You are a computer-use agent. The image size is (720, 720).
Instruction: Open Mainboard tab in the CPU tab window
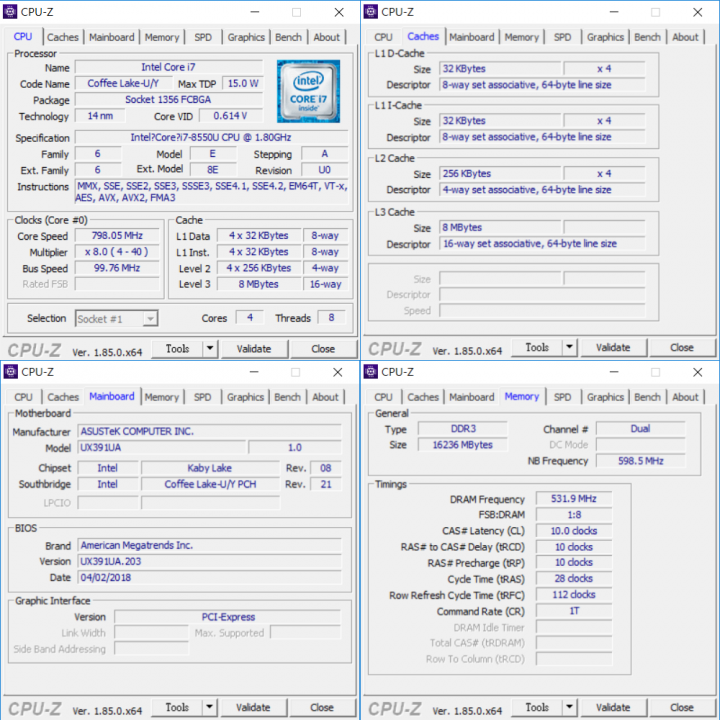pos(112,37)
